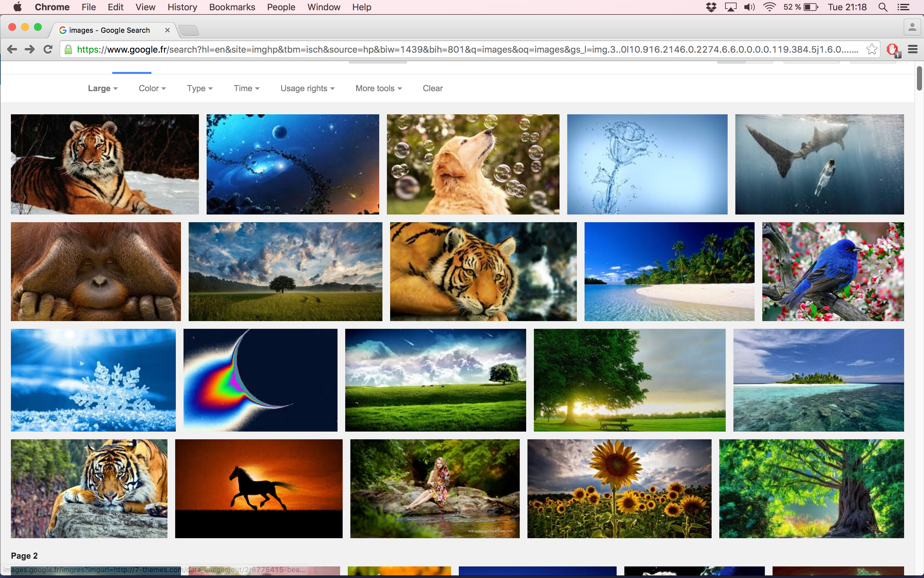Click the page vertical scrollbar thumb
Screen dimensions: 924x578
(920, 78)
